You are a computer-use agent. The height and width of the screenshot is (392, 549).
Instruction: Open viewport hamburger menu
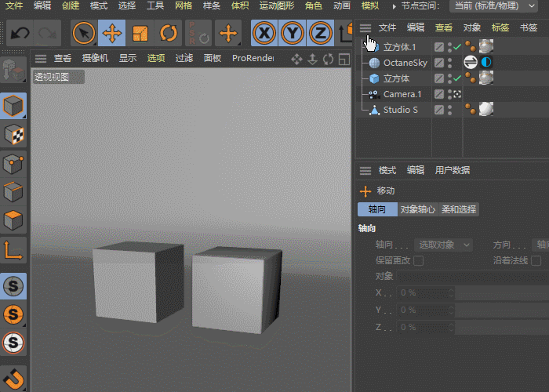tap(41, 59)
